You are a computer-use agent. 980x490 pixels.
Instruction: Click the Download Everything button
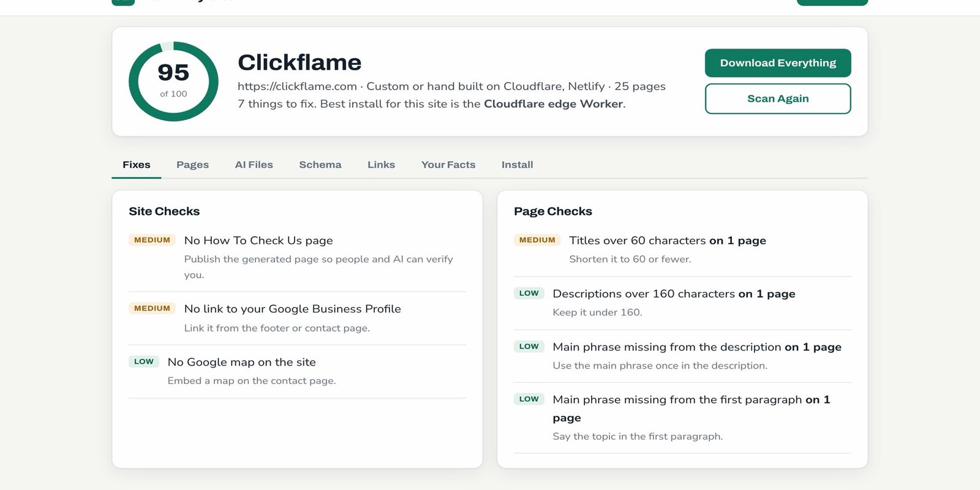(x=778, y=63)
